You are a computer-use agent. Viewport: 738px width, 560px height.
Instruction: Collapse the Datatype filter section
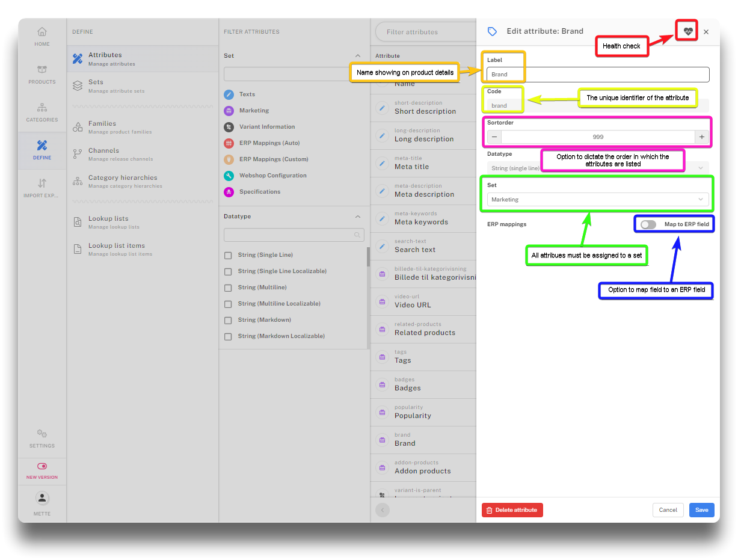coord(358,217)
